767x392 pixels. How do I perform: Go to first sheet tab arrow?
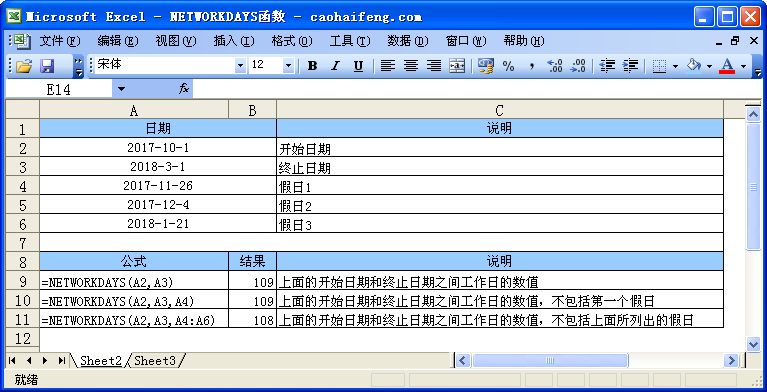12,361
